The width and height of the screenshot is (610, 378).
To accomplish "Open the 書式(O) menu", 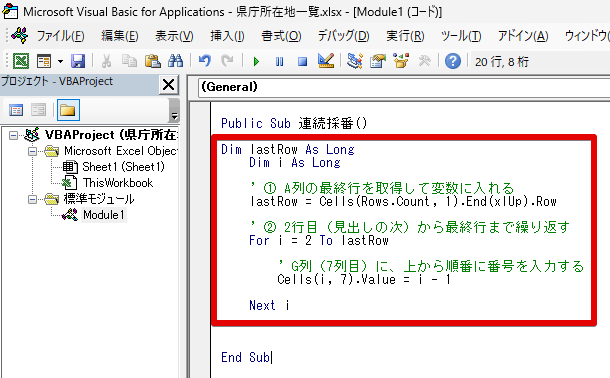I will coord(281,36).
